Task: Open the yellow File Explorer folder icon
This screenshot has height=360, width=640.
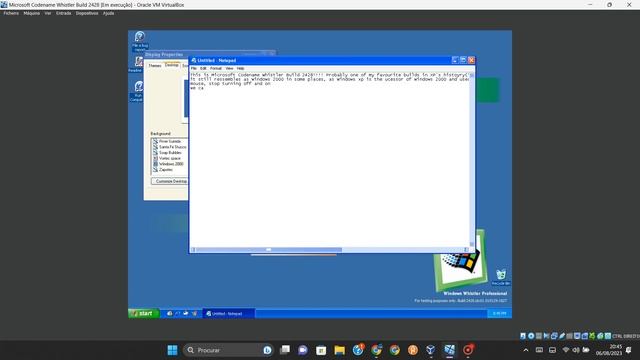Action: coord(340,350)
